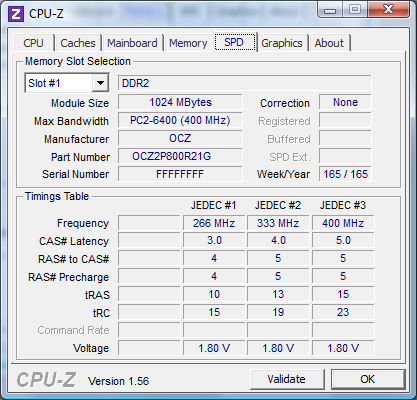
Task: Click the JEDEC #1 column header
Action: [214, 205]
